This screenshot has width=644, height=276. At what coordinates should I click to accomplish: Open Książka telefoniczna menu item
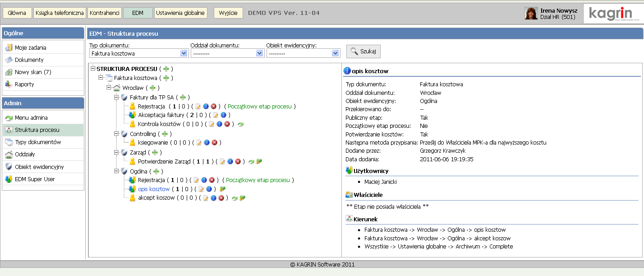[x=60, y=13]
